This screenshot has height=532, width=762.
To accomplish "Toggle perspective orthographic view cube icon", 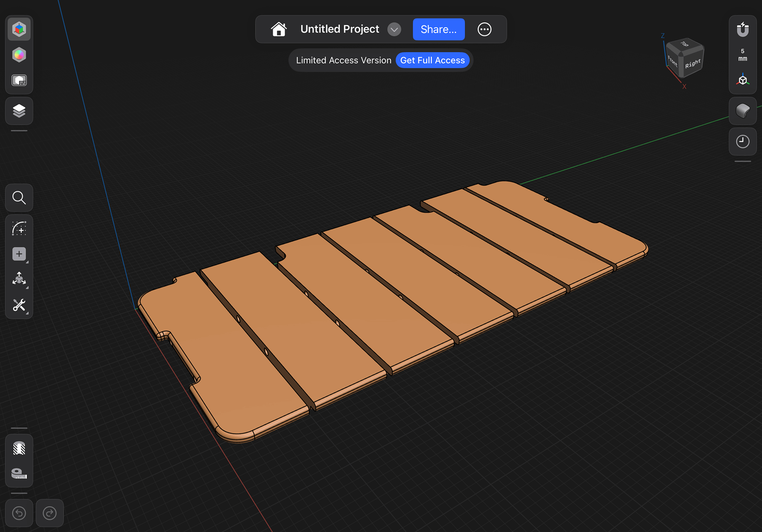I will click(x=743, y=80).
